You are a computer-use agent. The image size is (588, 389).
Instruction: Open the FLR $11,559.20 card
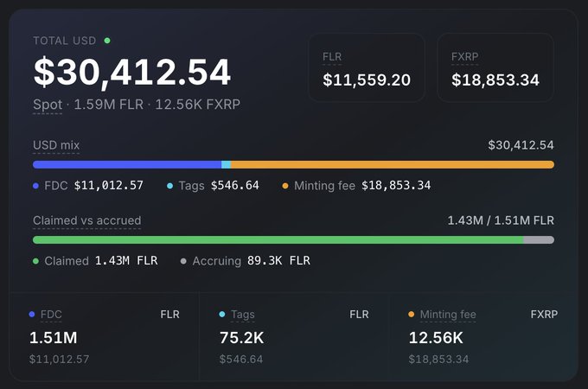367,67
